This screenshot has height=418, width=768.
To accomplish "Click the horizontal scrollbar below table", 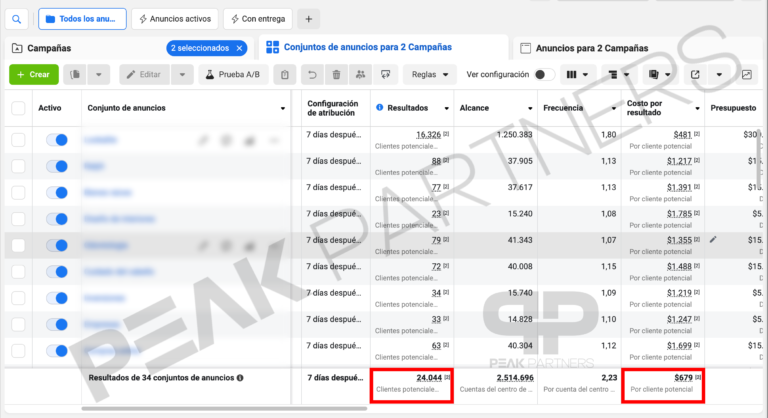I will click(224, 408).
